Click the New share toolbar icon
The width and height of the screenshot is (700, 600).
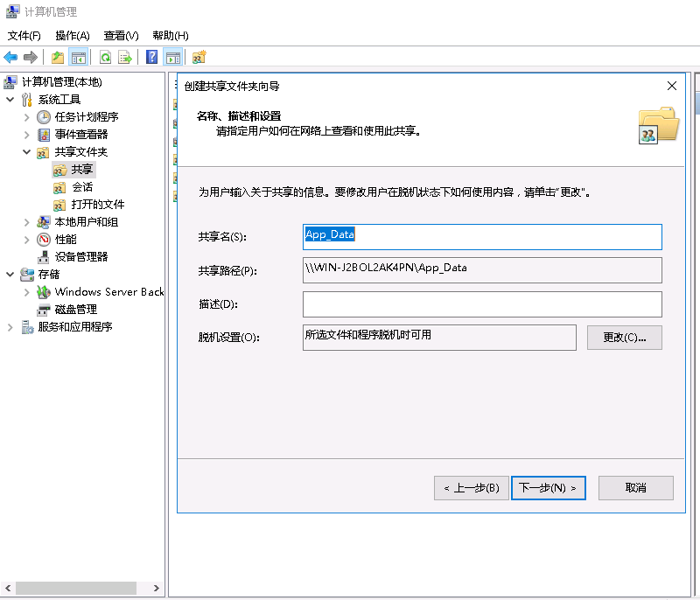199,58
